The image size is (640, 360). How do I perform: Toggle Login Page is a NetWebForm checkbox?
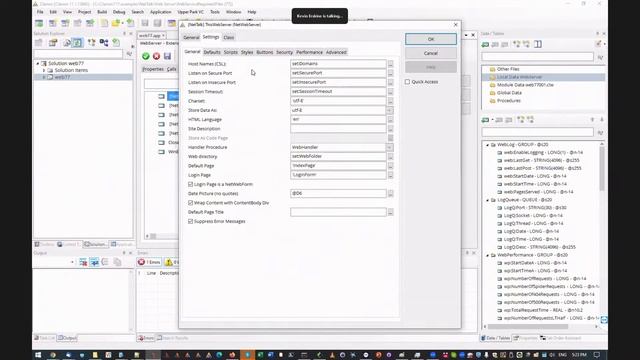point(191,184)
